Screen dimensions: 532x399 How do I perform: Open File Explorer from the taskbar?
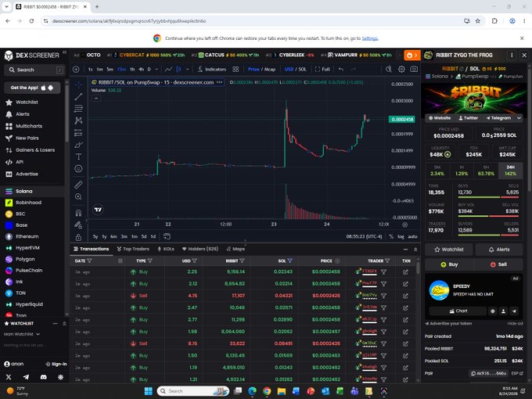tap(282, 391)
